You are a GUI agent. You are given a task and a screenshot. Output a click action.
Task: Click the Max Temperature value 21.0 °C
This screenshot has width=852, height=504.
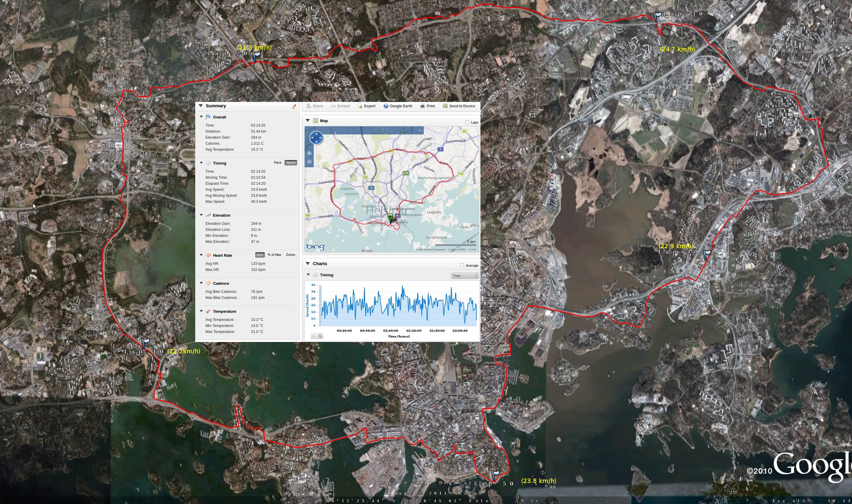point(257,332)
